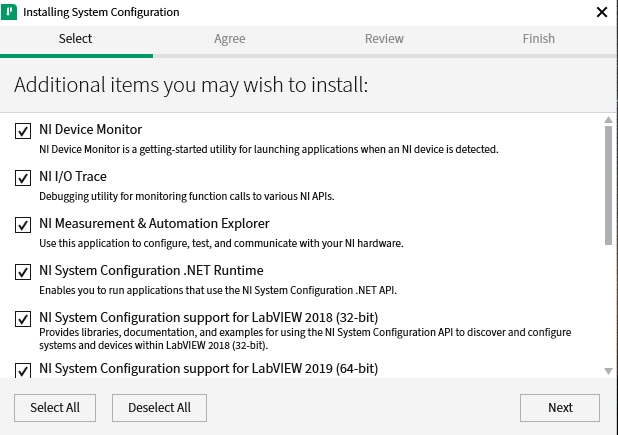The image size is (618, 435).
Task: Toggle LabVIEW 2019 (64-bit) support checkbox
Action: point(23,370)
